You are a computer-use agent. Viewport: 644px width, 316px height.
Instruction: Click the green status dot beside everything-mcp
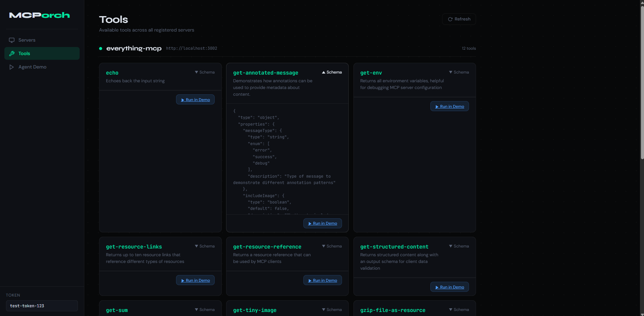tap(101, 48)
